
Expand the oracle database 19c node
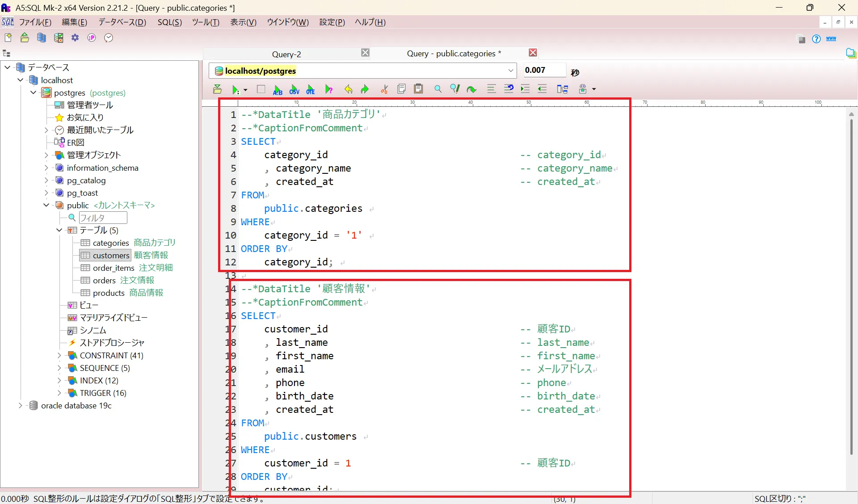coord(20,405)
